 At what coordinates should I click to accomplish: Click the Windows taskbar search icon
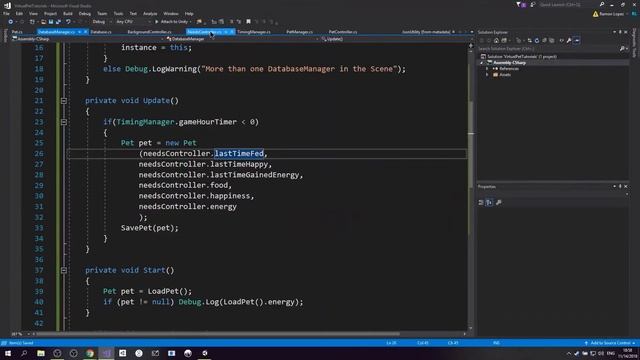(24, 353)
